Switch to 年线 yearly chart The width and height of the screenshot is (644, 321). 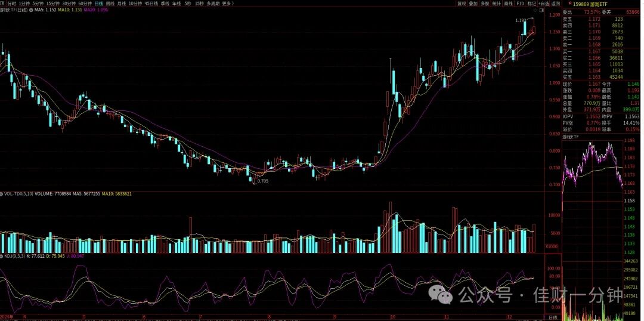tap(176, 4)
